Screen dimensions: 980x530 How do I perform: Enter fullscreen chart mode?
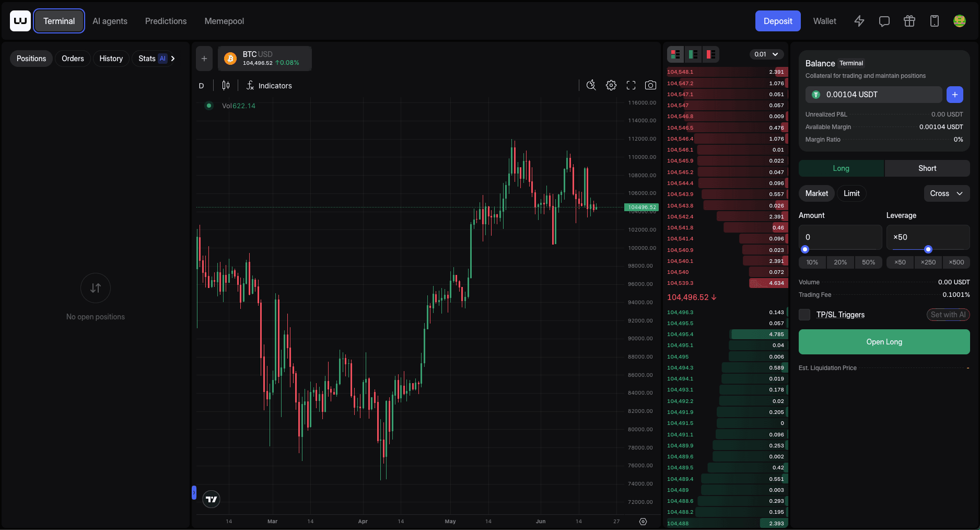631,85
